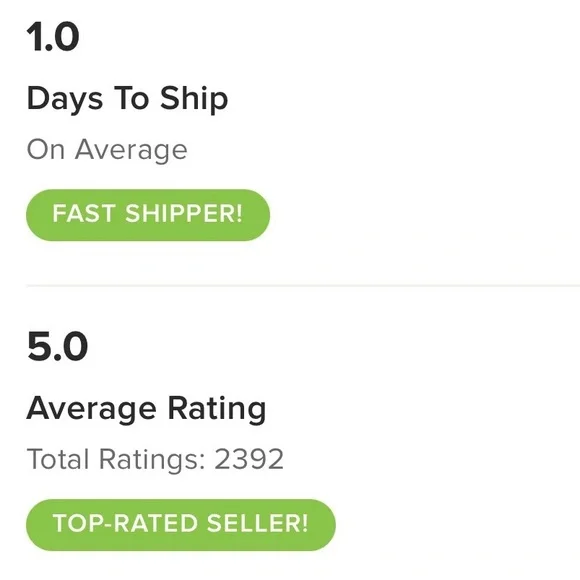The image size is (580, 580).
Task: Tap the TOP-RATED SELLER! green badge
Action: [x=181, y=525]
